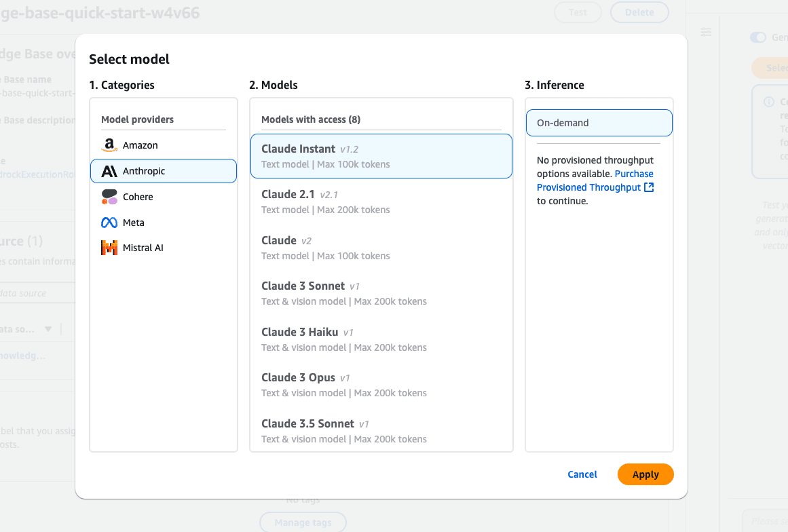788x532 pixels.
Task: Pick Claude 3 Opus from models list
Action: (x=381, y=385)
